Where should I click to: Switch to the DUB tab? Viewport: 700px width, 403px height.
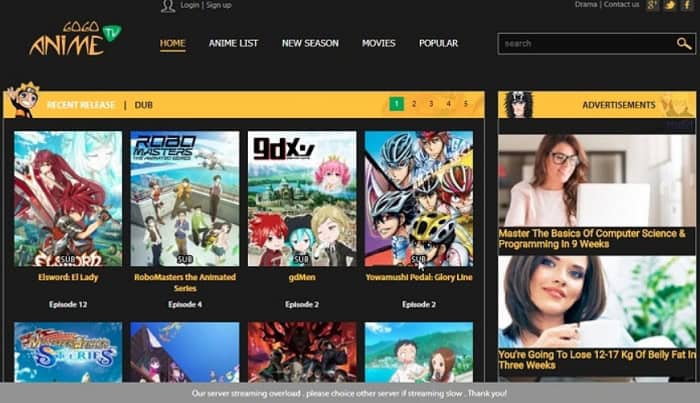click(x=144, y=105)
